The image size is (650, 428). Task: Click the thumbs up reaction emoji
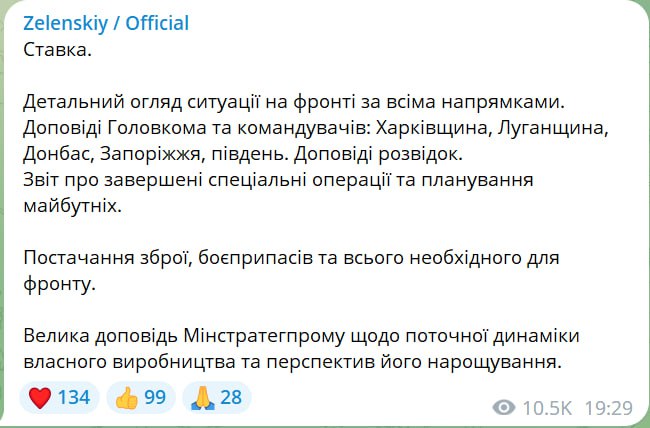[x=124, y=398]
